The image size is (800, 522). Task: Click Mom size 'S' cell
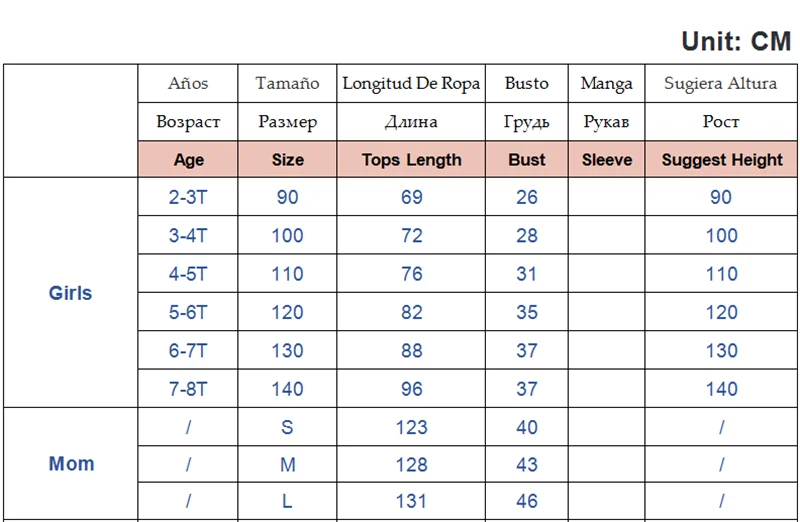(x=287, y=427)
